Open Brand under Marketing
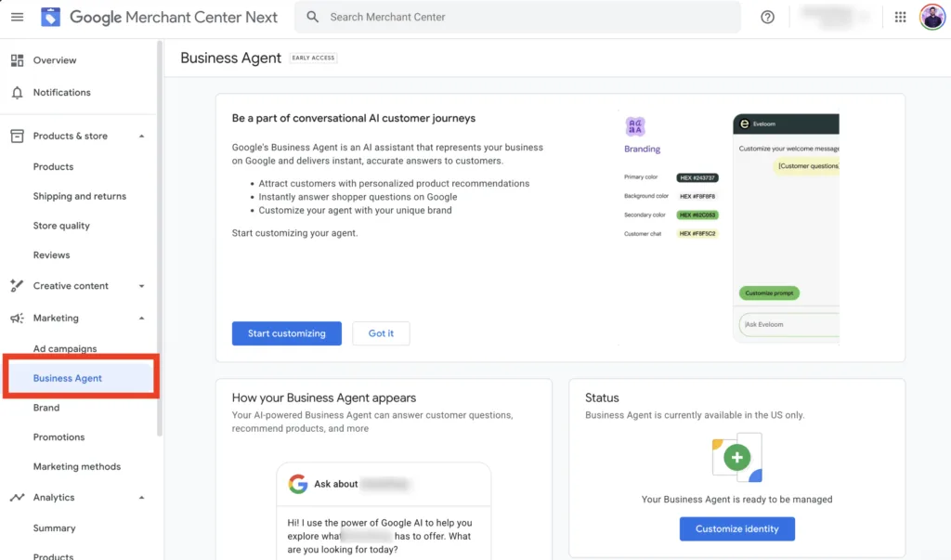The height and width of the screenshot is (560, 951). (46, 408)
